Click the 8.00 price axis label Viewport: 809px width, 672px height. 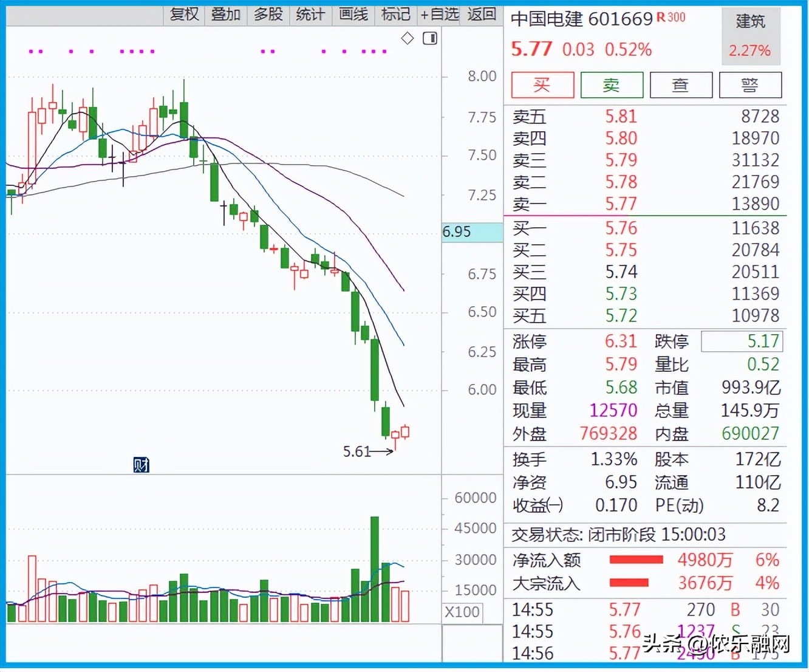point(482,76)
